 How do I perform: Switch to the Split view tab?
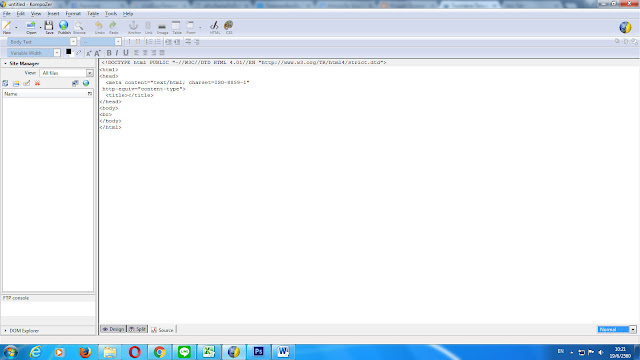coord(138,329)
